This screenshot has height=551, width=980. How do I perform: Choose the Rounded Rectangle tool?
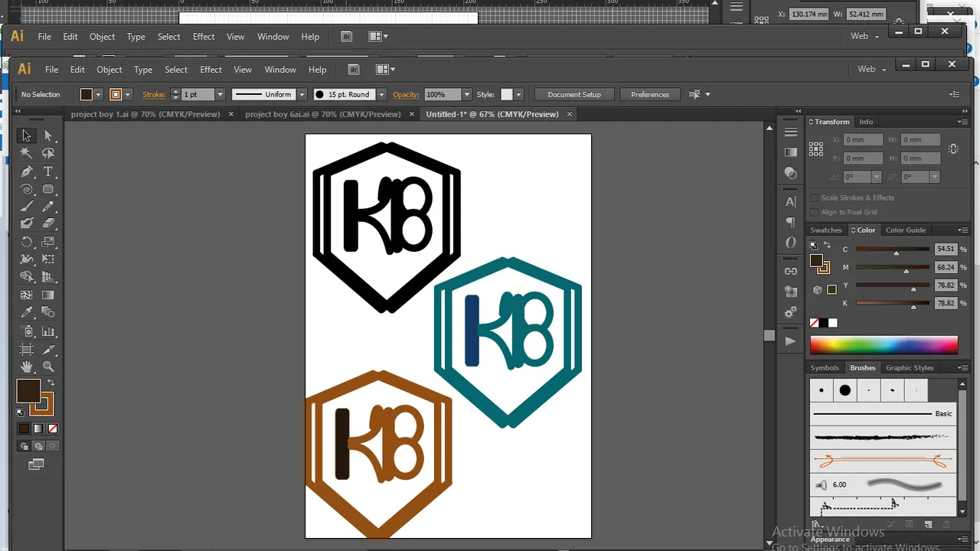click(48, 189)
